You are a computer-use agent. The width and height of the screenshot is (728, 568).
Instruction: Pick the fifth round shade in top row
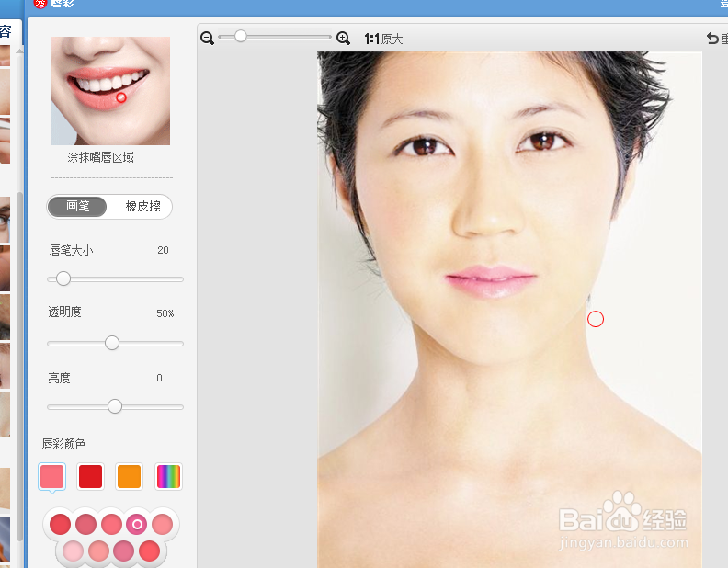tap(162, 525)
